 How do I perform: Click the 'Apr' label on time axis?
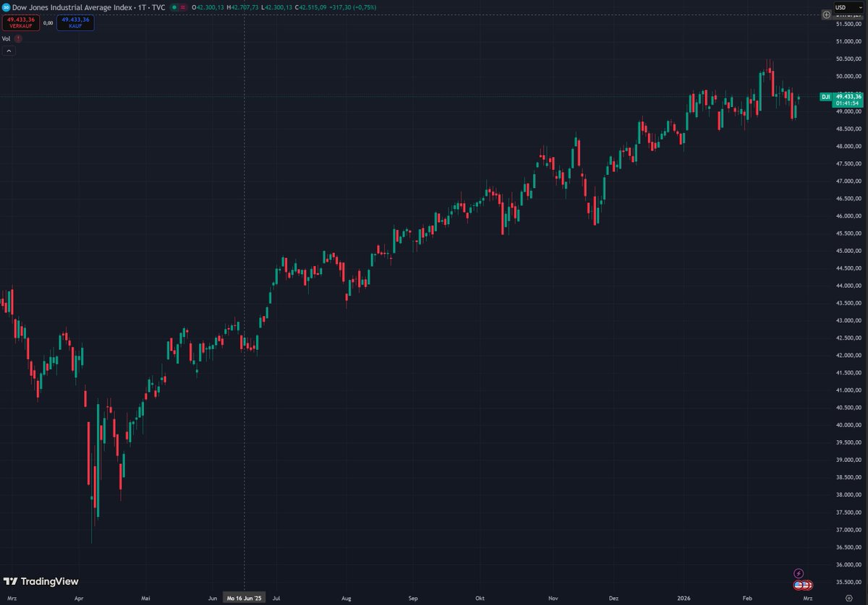coord(80,598)
